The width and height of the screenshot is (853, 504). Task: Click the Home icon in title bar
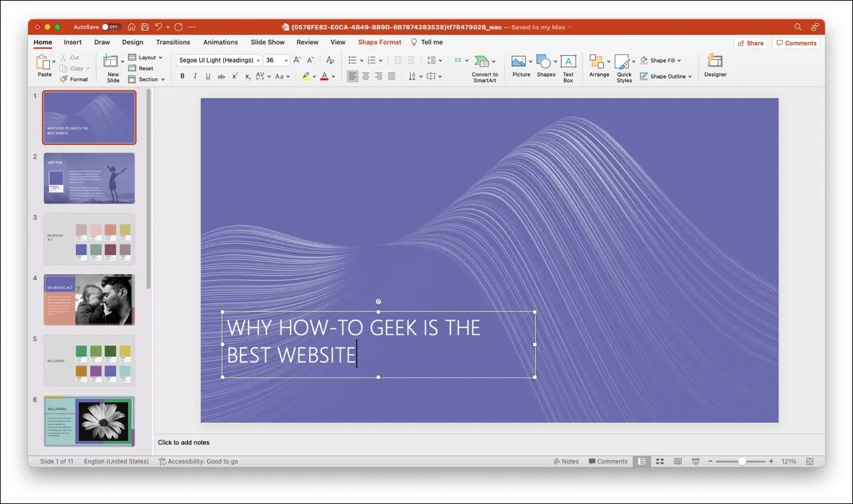pos(132,27)
